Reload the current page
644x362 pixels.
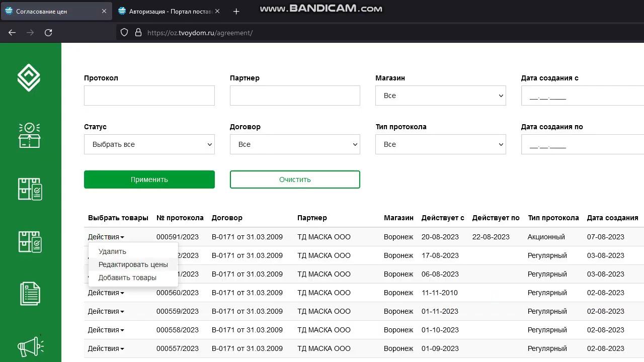48,33
